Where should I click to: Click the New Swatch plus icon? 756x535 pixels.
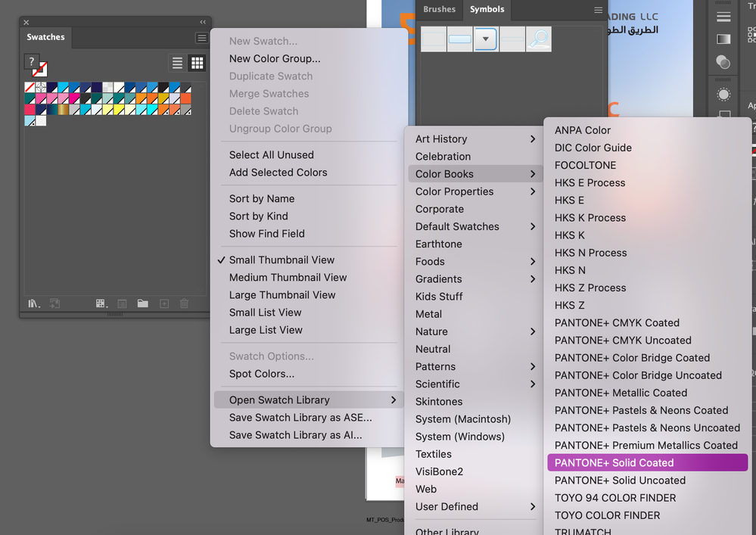click(164, 303)
